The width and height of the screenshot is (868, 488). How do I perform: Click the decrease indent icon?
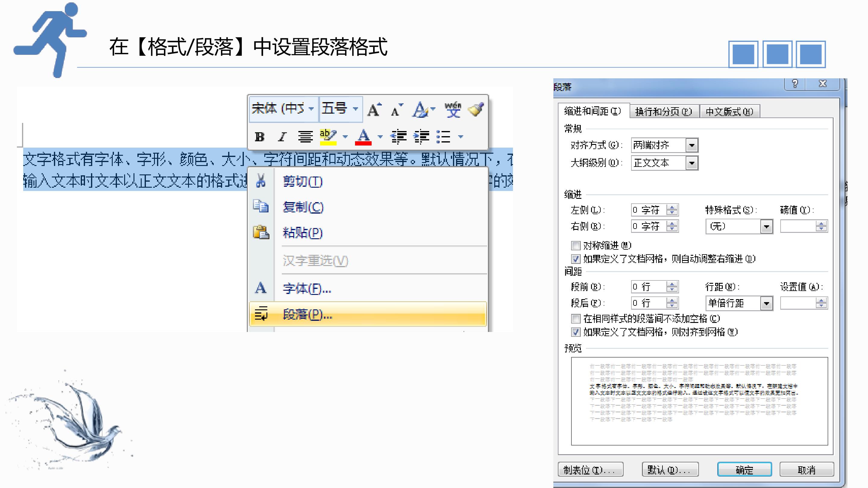(398, 137)
